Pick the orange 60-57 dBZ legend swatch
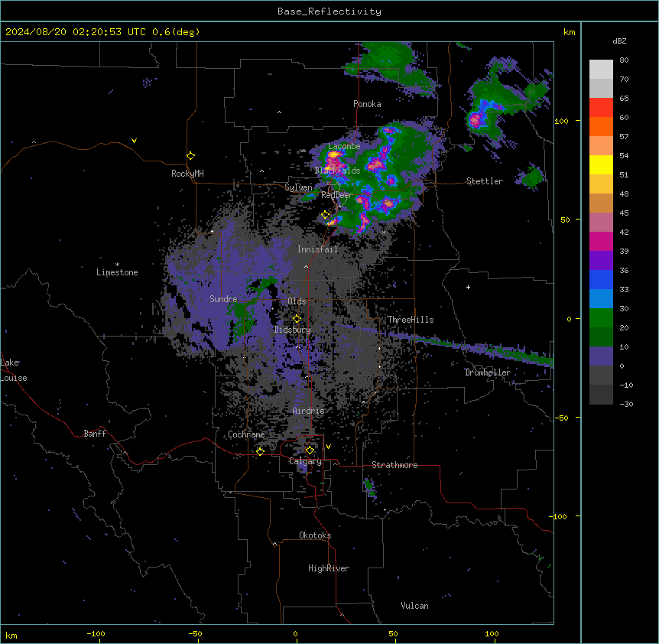 click(601, 126)
